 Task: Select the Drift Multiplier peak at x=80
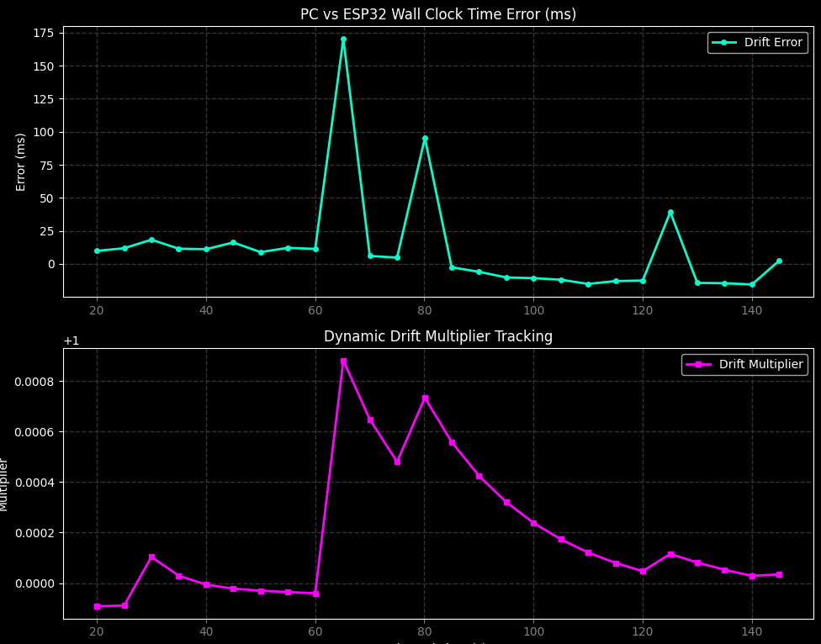(425, 399)
